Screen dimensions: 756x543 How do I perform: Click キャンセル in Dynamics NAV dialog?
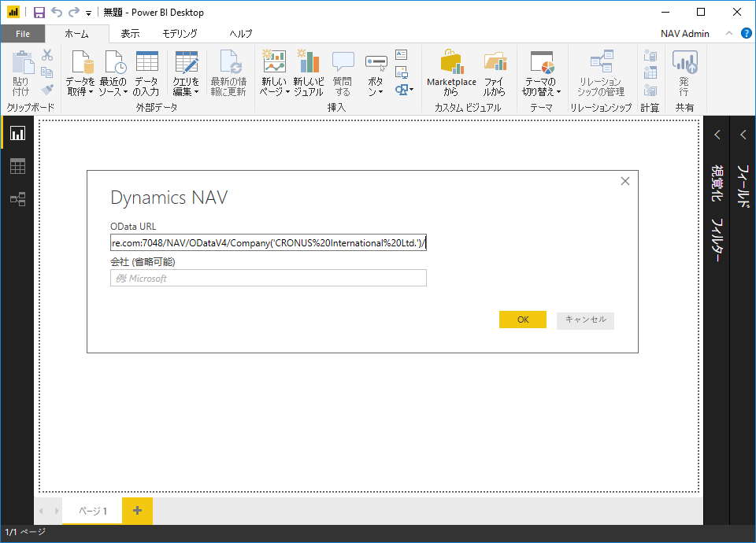(x=585, y=320)
